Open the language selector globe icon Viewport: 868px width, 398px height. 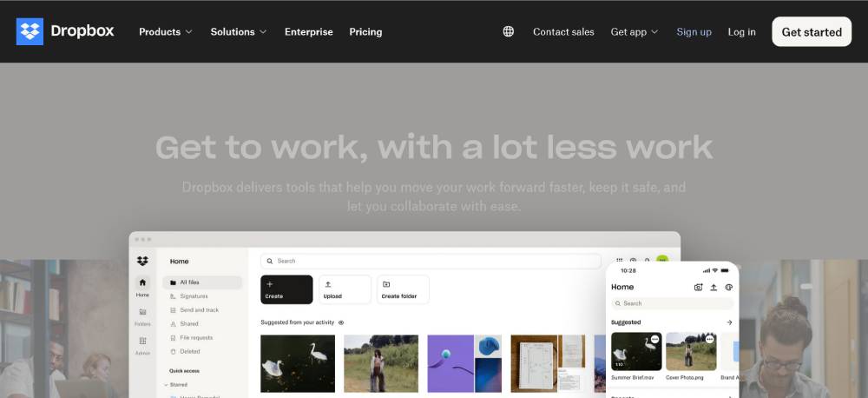[509, 31]
